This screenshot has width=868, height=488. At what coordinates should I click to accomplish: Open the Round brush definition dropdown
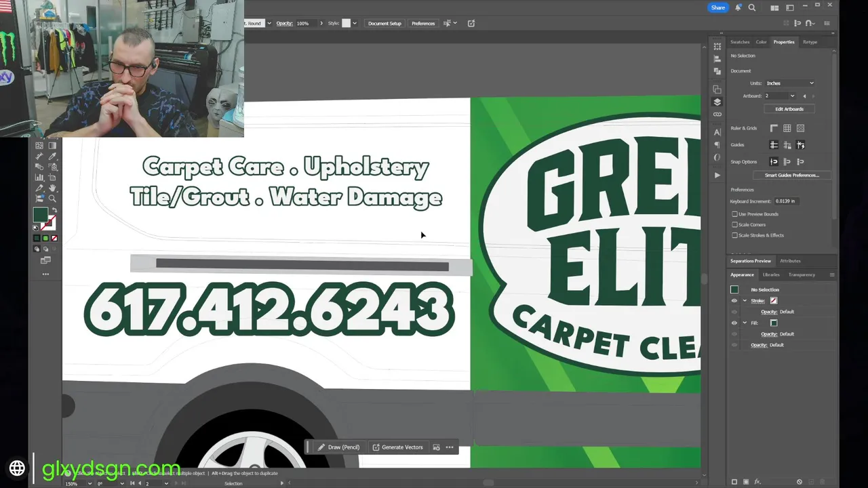269,23
